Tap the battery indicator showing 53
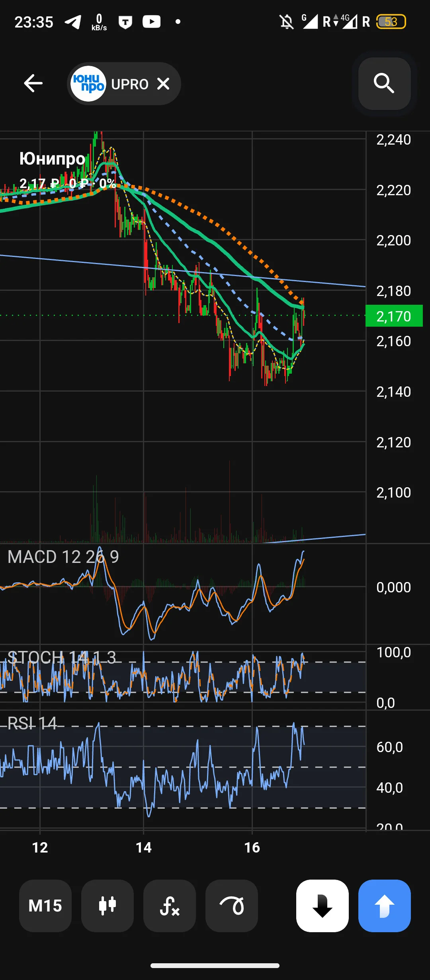This screenshot has width=430, height=980. pos(391,22)
